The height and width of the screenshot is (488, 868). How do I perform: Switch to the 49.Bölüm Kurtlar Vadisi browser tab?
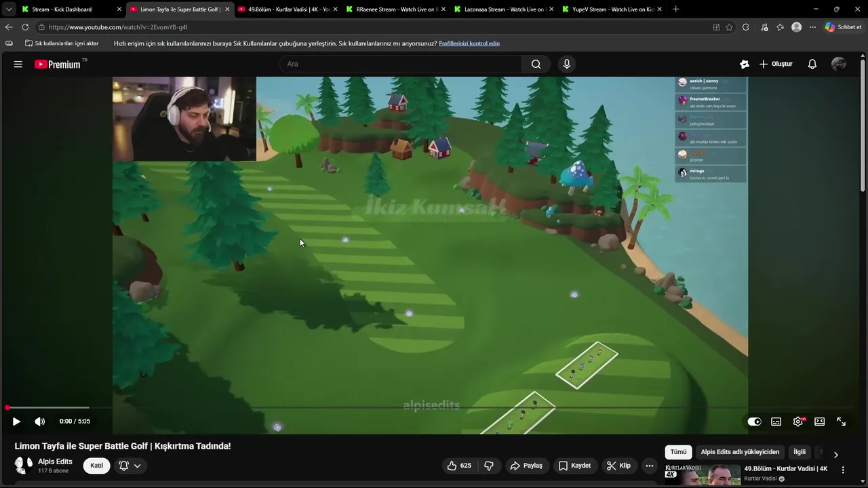coord(288,9)
